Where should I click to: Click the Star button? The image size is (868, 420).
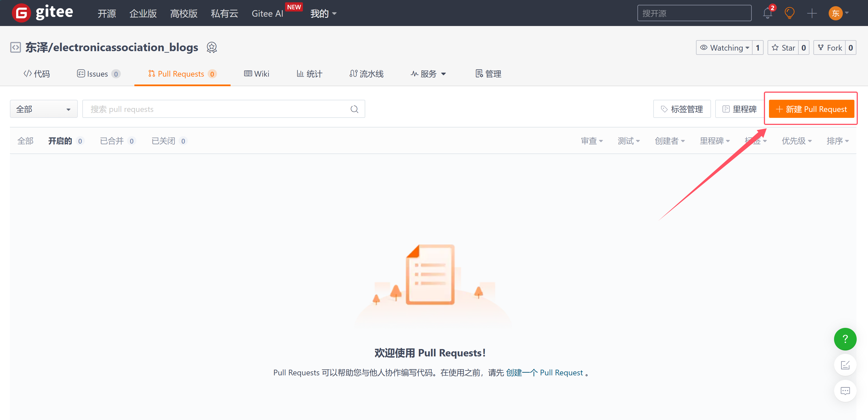click(783, 48)
